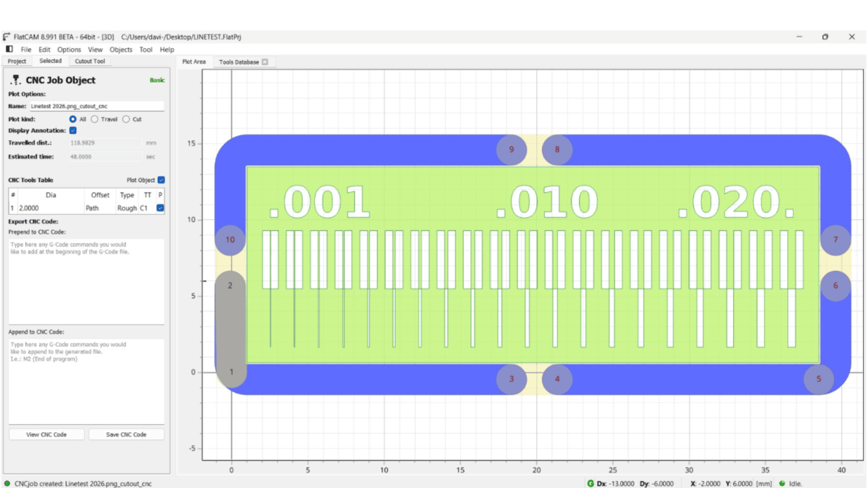Click the FlatCAM logo in title bar
Viewport: 868px width, 488px height.
7,37
